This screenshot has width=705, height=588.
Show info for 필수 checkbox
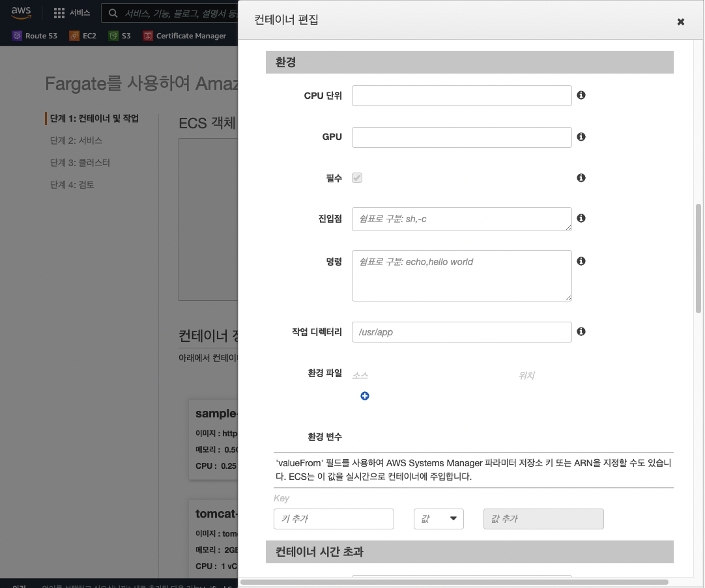581,178
